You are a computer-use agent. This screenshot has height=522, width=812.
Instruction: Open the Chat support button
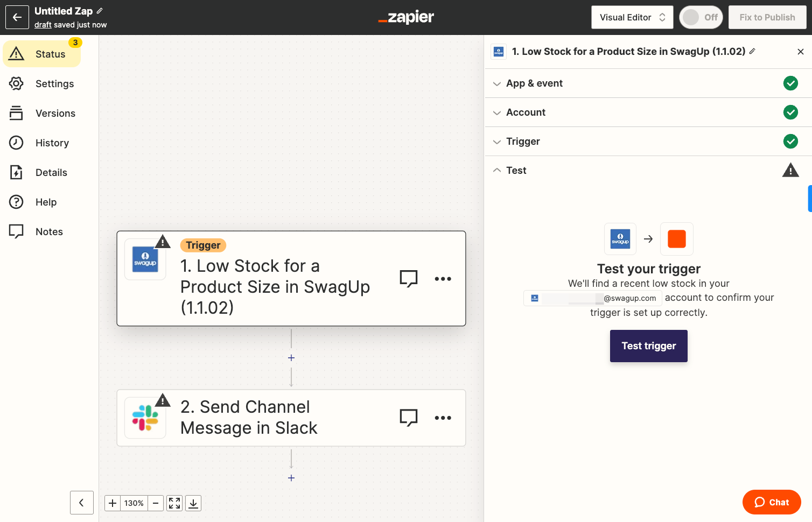click(772, 502)
